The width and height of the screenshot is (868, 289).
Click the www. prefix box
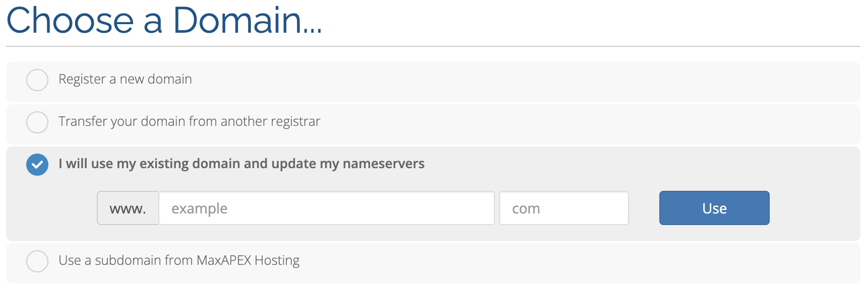tap(128, 208)
